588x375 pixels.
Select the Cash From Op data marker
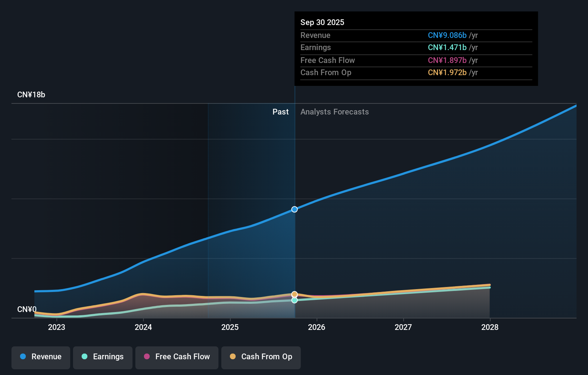click(x=294, y=294)
